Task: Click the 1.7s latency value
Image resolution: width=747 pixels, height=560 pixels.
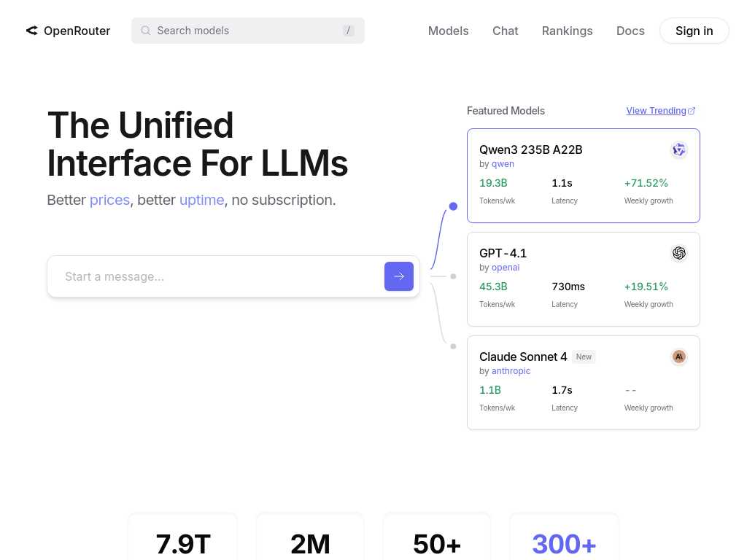Action: pos(562,390)
